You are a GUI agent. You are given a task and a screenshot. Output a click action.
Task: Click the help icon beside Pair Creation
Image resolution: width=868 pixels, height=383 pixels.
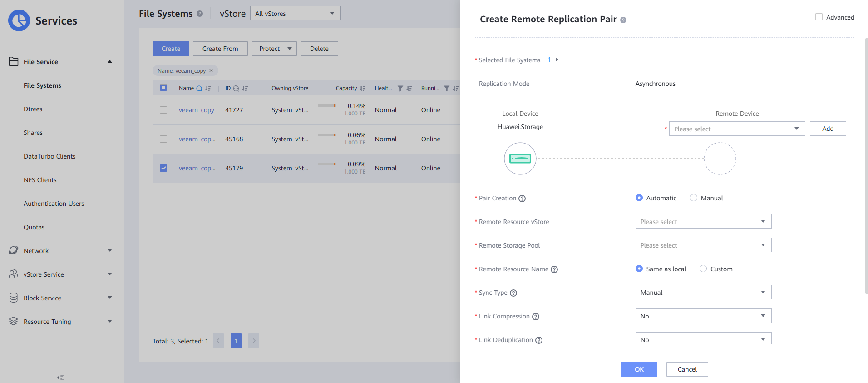click(522, 199)
